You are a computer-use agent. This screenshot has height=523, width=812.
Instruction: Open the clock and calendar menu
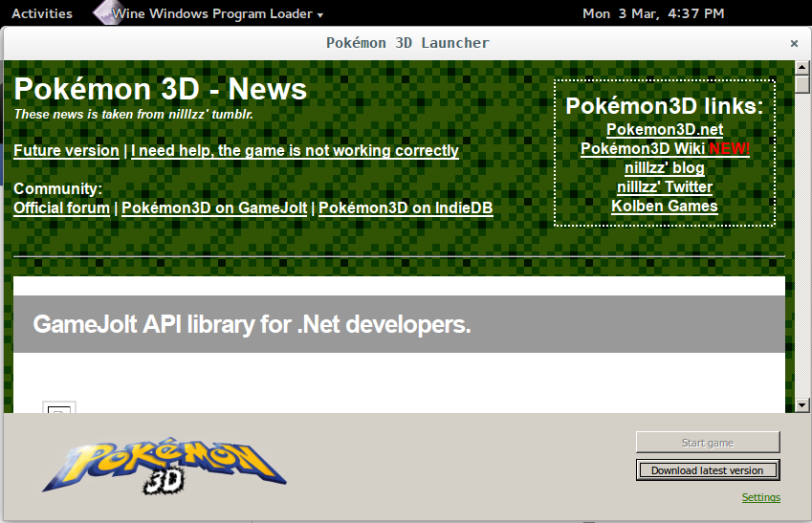pyautogui.click(x=653, y=13)
